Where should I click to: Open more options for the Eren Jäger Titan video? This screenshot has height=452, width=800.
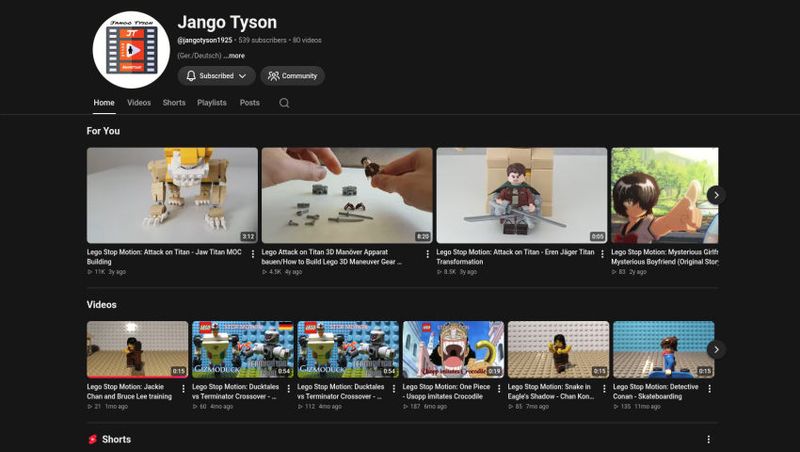point(602,254)
